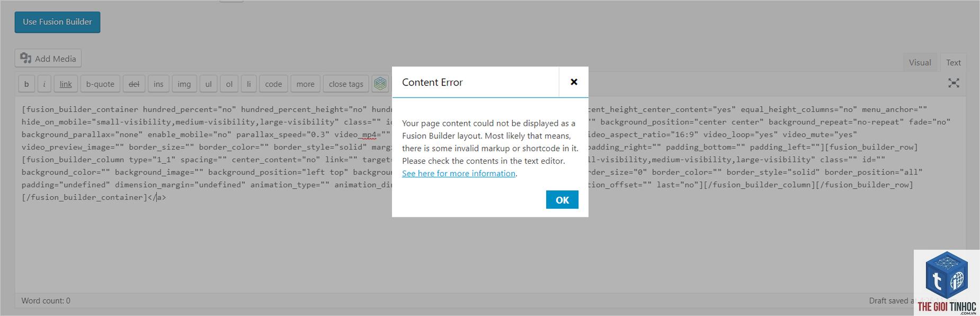Image resolution: width=980 pixels, height=316 pixels.
Task: Click the Use Fusion Builder button
Action: 57,22
